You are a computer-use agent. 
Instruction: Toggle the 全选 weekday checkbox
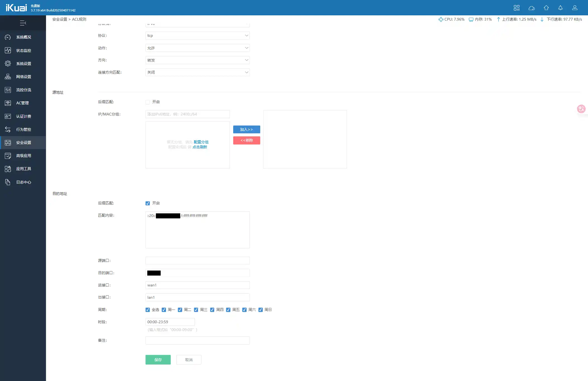click(148, 310)
